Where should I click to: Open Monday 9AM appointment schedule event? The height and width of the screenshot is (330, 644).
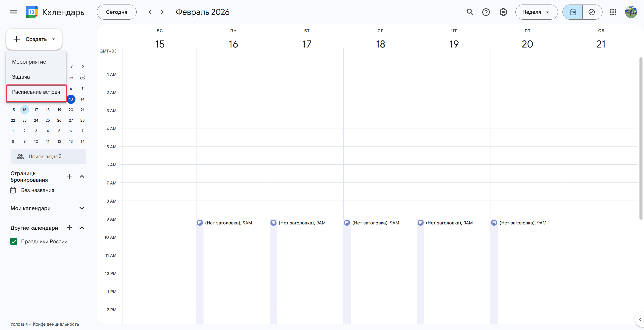click(x=228, y=223)
